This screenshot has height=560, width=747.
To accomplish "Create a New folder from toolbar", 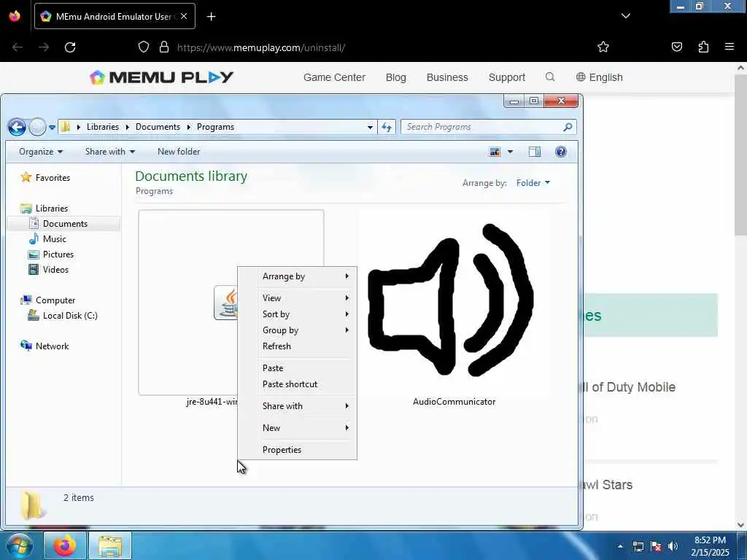I will 179,152.
